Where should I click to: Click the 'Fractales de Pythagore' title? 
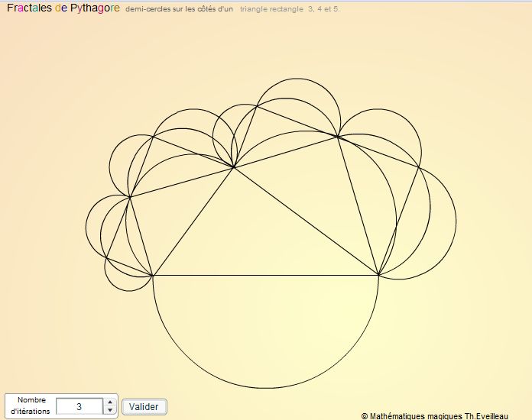click(x=63, y=8)
